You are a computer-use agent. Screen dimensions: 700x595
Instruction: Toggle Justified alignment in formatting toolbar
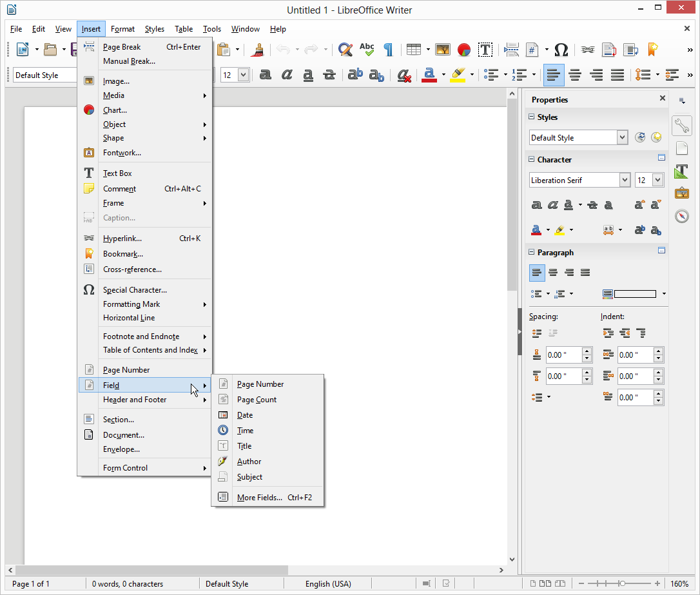pyautogui.click(x=617, y=75)
